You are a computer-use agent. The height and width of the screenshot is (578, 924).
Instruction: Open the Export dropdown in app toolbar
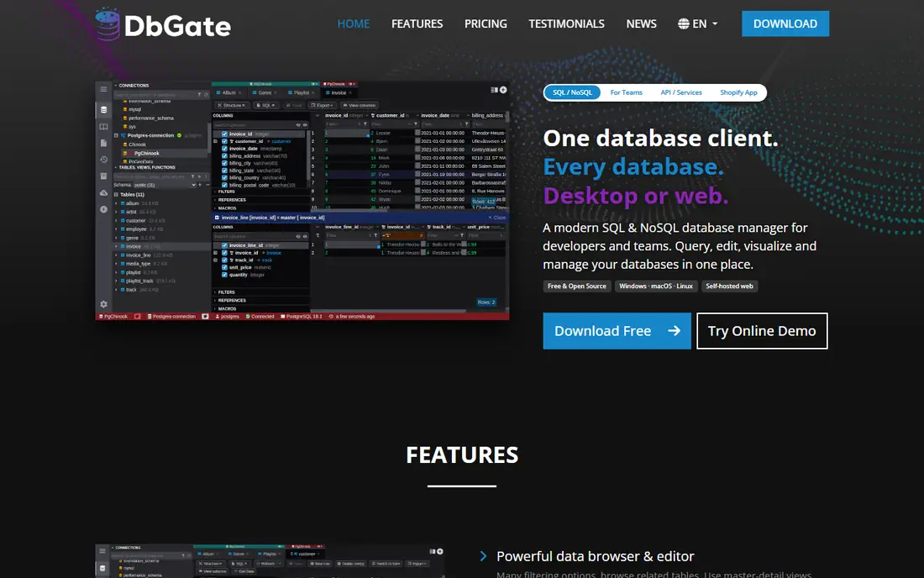pyautogui.click(x=323, y=106)
